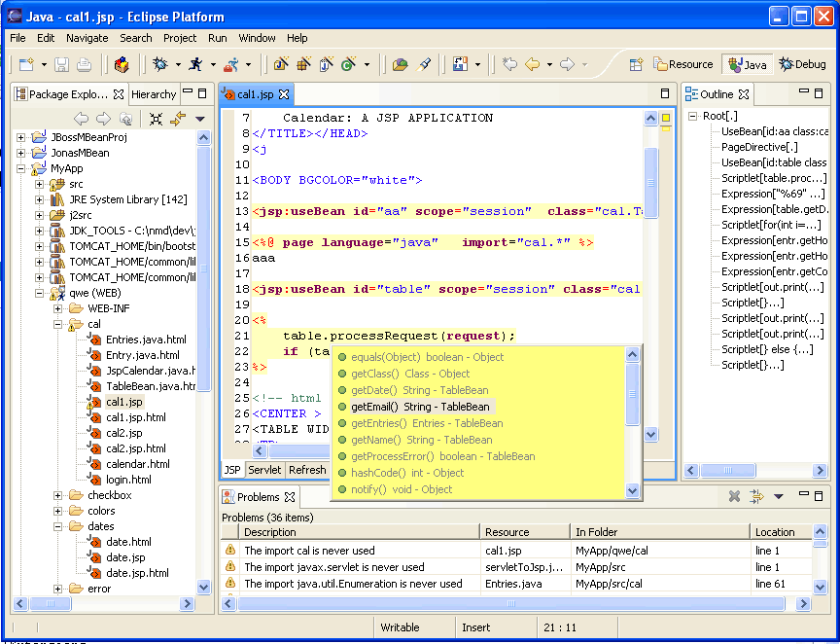The width and height of the screenshot is (840, 644).
Task: Expand the JonasMBean project node
Action: click(x=20, y=153)
